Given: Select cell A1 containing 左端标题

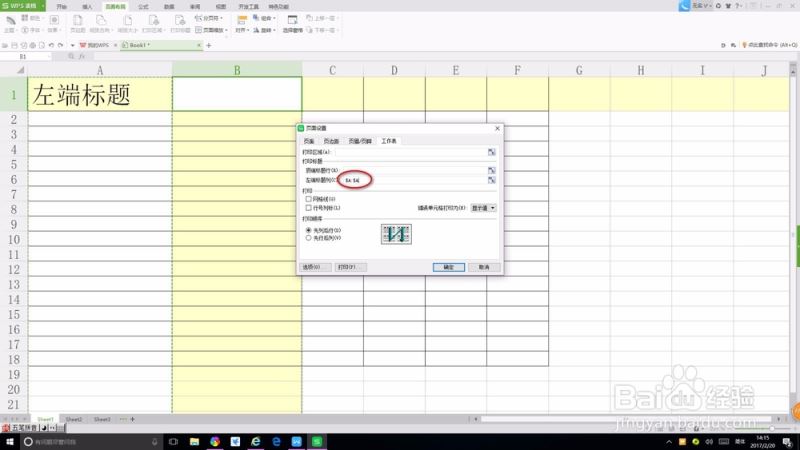Looking at the screenshot, I should click(x=100, y=94).
